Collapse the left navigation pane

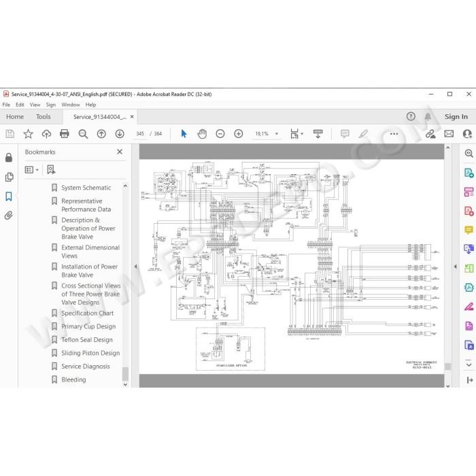pyautogui.click(x=136, y=267)
